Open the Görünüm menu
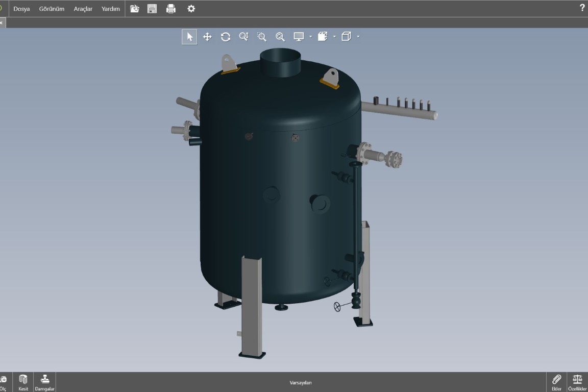 [x=52, y=9]
